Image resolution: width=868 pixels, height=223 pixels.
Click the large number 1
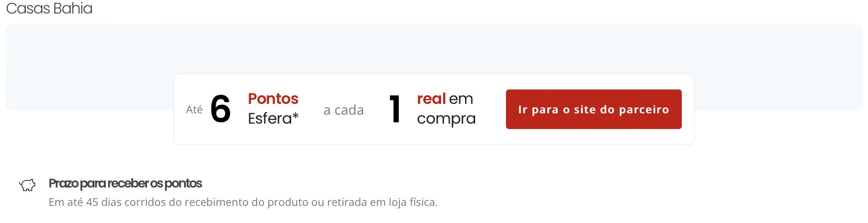click(395, 109)
